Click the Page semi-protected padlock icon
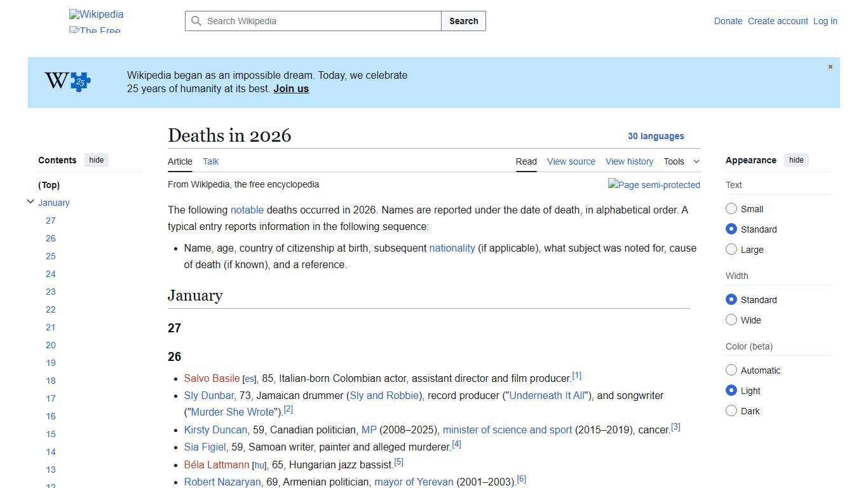This screenshot has width=868, height=488. (654, 185)
